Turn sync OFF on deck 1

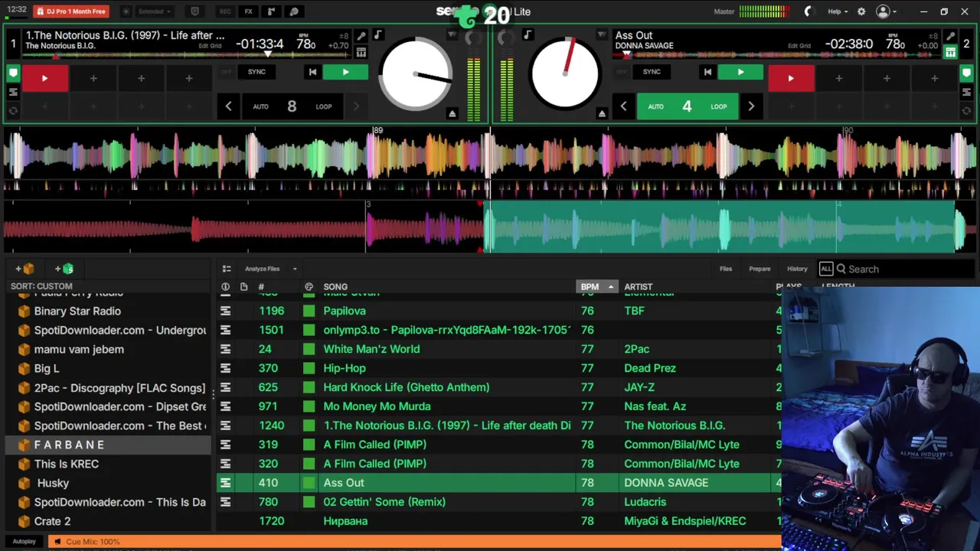226,72
